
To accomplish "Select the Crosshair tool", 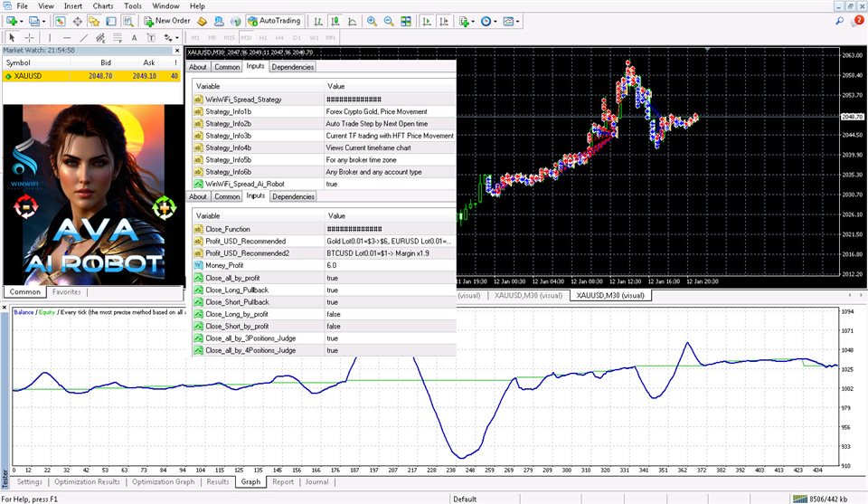I will 29,38.
